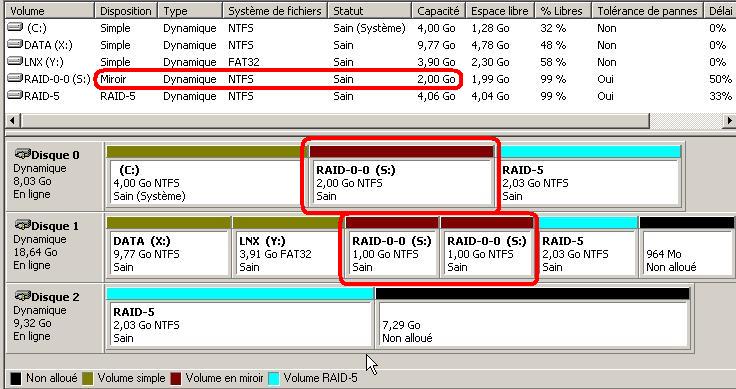This screenshot has width=736, height=389.
Task: Click the 48 % free percentage cell
Action: [553, 45]
